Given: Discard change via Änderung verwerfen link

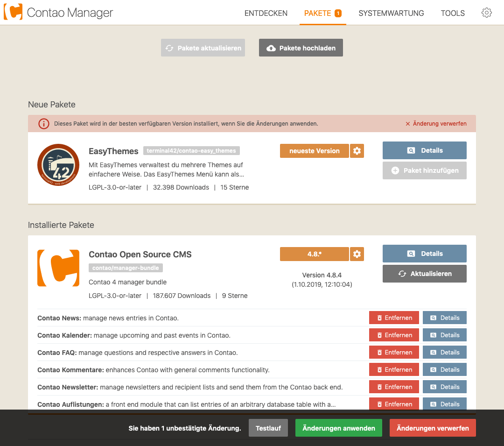Looking at the screenshot, I should click(436, 123).
